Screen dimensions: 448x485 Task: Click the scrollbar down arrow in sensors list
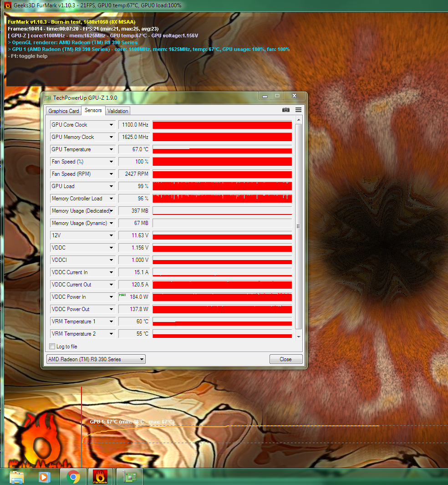[298, 337]
